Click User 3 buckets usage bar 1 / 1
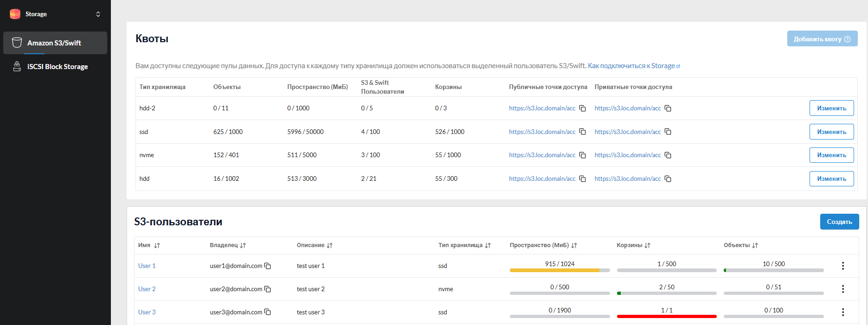868x325 pixels. 667,316
